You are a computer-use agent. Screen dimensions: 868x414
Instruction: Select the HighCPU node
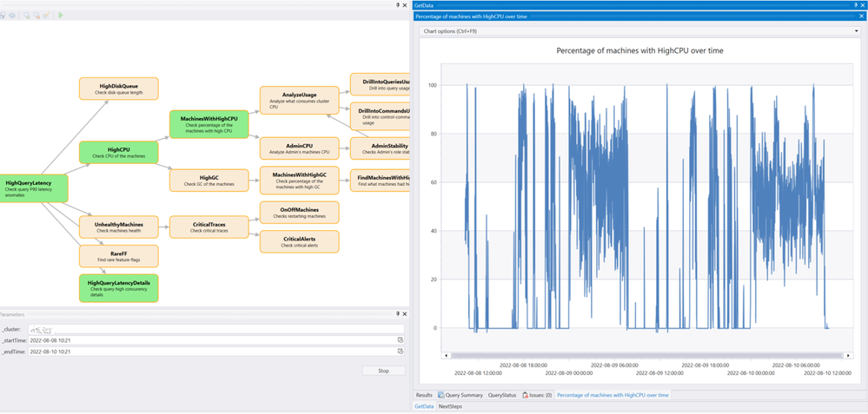[119, 153]
